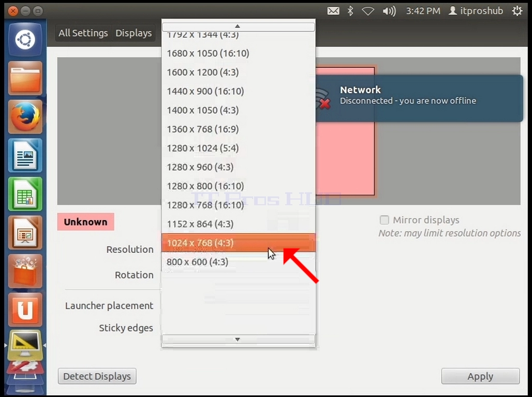Launch Firefox web browser

point(25,117)
